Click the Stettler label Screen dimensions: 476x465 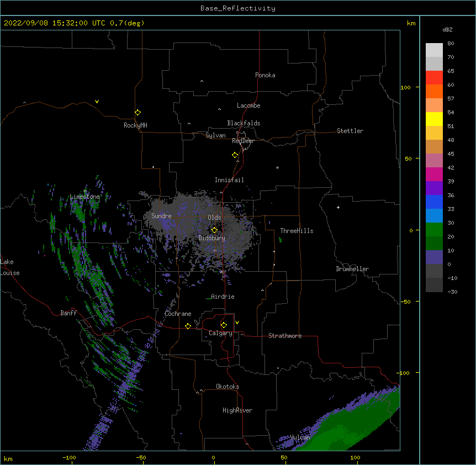350,131
